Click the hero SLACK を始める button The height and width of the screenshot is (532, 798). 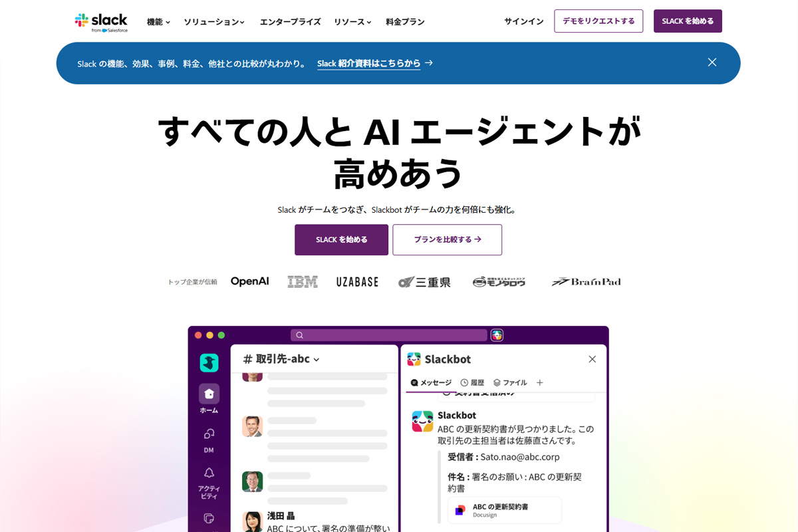point(341,239)
